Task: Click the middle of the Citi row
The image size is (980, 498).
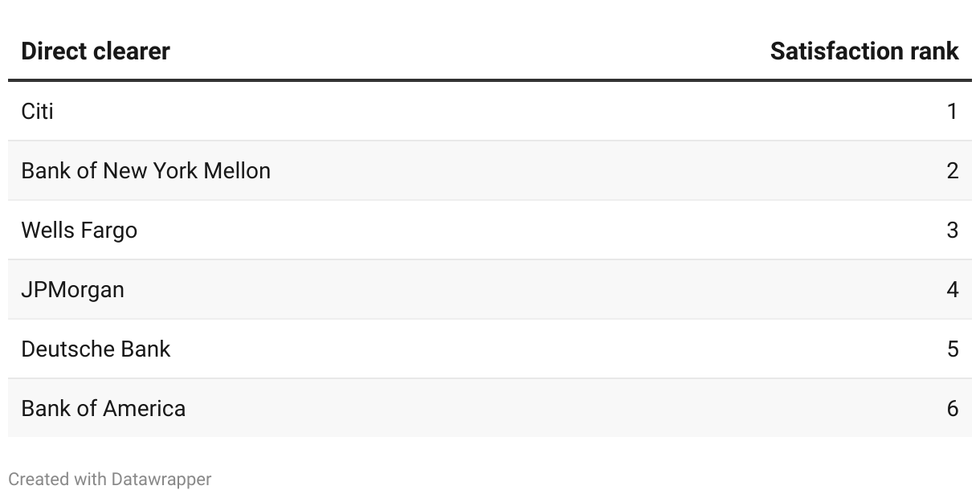Action: tap(490, 111)
